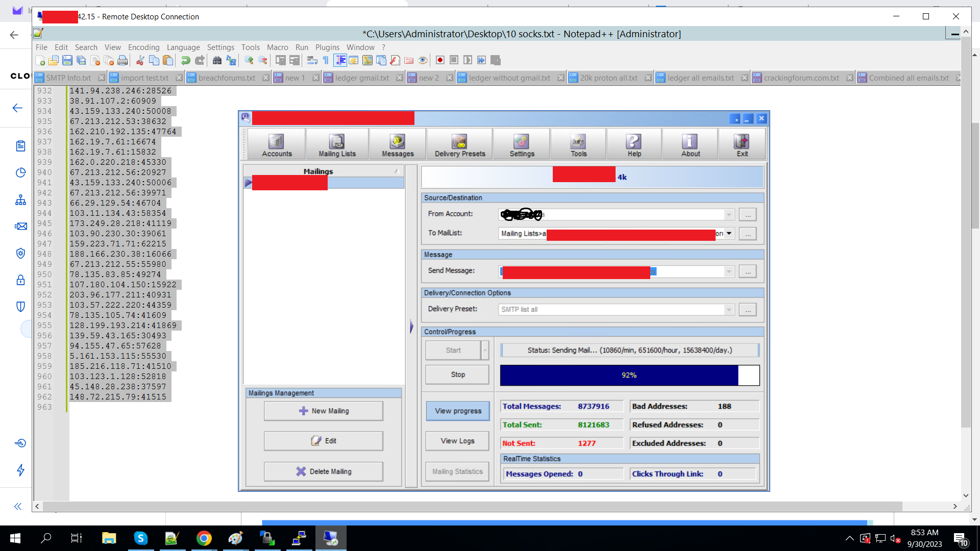Open the mailer Tools icon
This screenshot has height=551, width=980.
coord(578,145)
